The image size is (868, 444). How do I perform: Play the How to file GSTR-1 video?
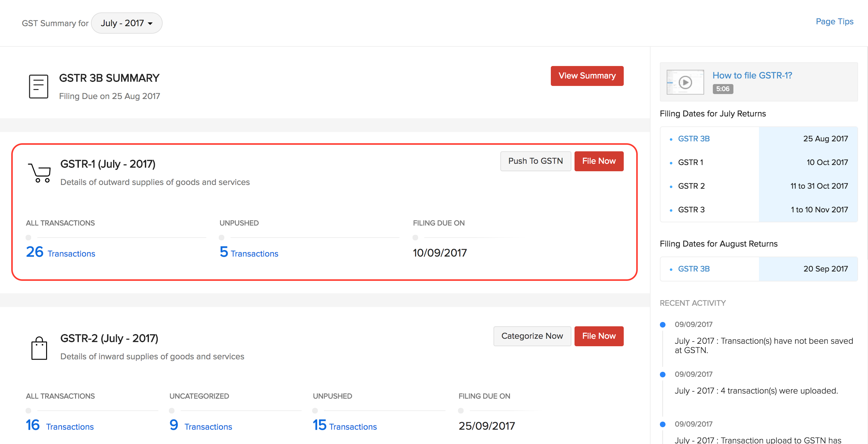coord(685,82)
